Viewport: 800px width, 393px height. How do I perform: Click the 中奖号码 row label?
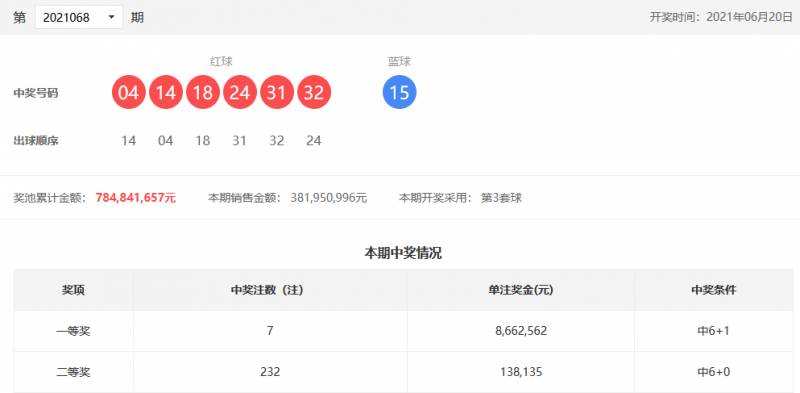pos(36,93)
